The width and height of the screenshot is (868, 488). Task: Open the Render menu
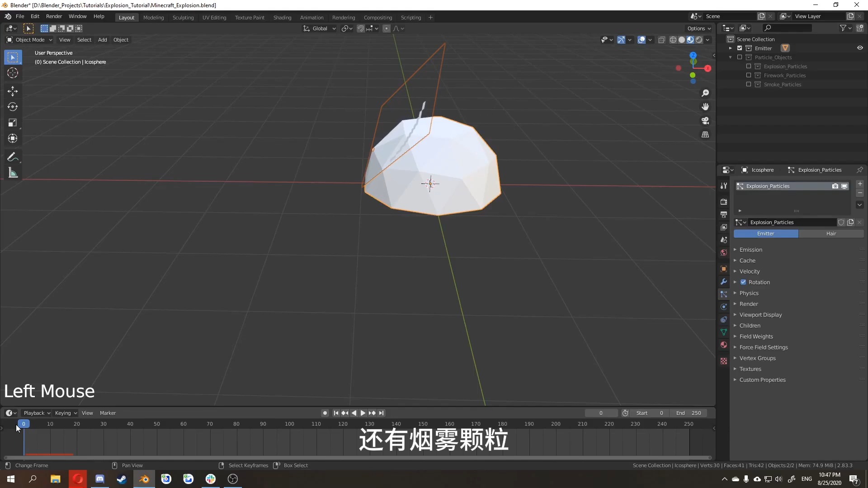coord(54,16)
